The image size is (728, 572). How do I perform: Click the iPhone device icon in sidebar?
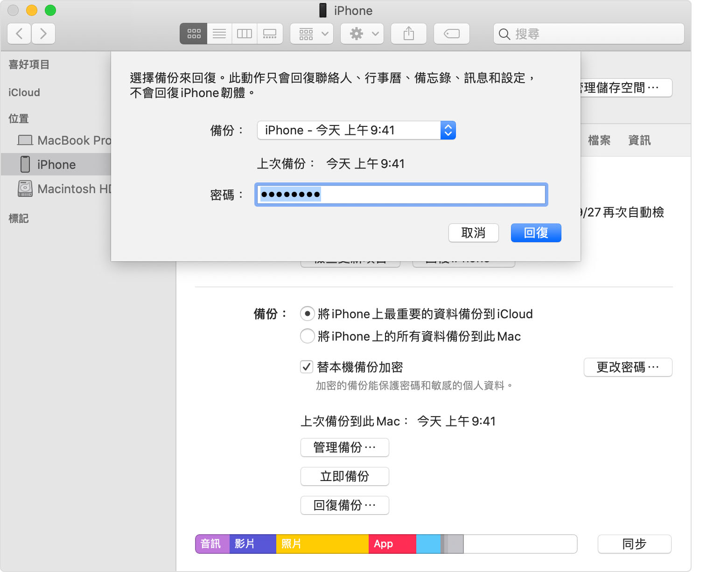(25, 164)
